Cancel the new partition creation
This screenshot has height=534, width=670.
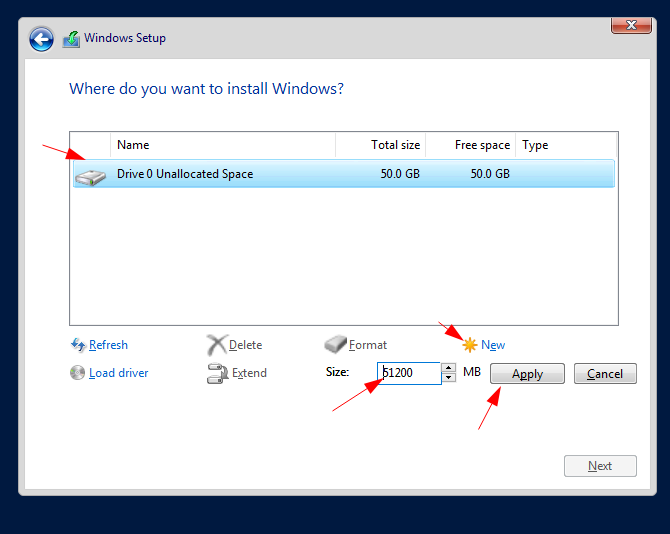pyautogui.click(x=605, y=374)
